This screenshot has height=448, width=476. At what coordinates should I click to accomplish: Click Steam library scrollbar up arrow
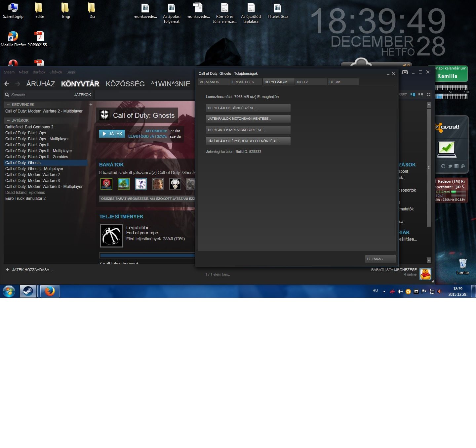pos(429,105)
